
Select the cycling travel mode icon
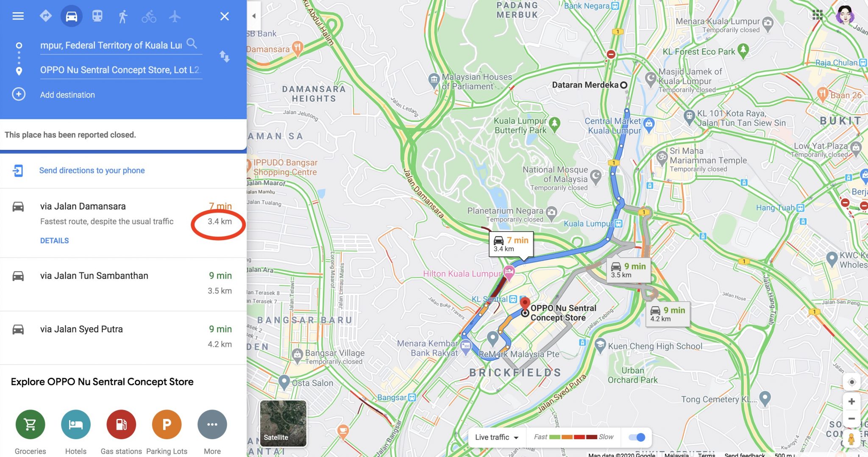(149, 16)
